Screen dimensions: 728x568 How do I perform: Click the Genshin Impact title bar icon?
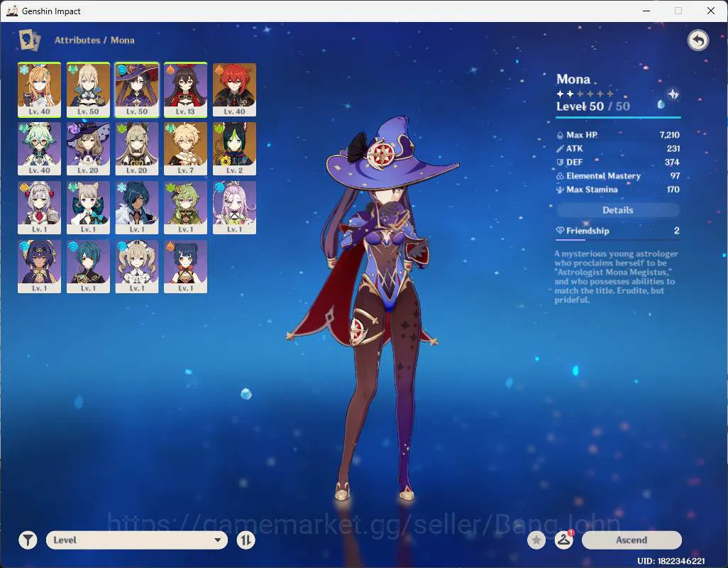[11, 11]
